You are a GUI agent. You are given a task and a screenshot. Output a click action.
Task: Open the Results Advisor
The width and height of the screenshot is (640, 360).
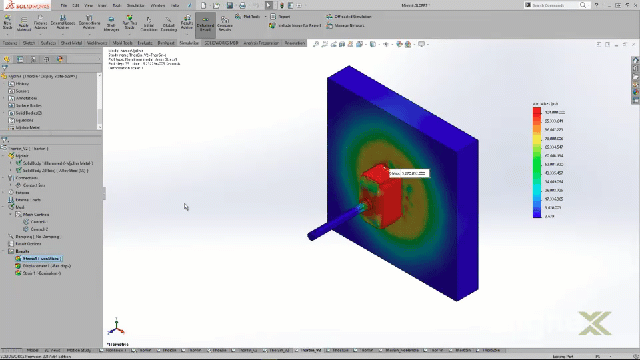(187, 22)
